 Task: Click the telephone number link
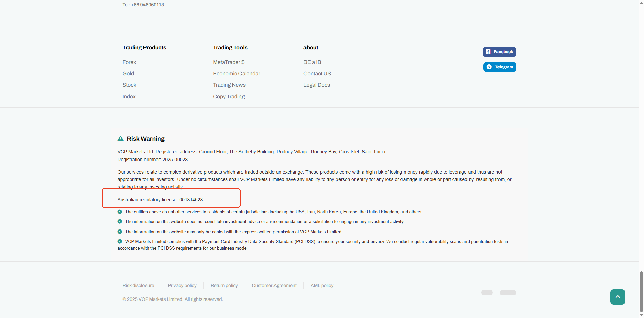click(143, 5)
